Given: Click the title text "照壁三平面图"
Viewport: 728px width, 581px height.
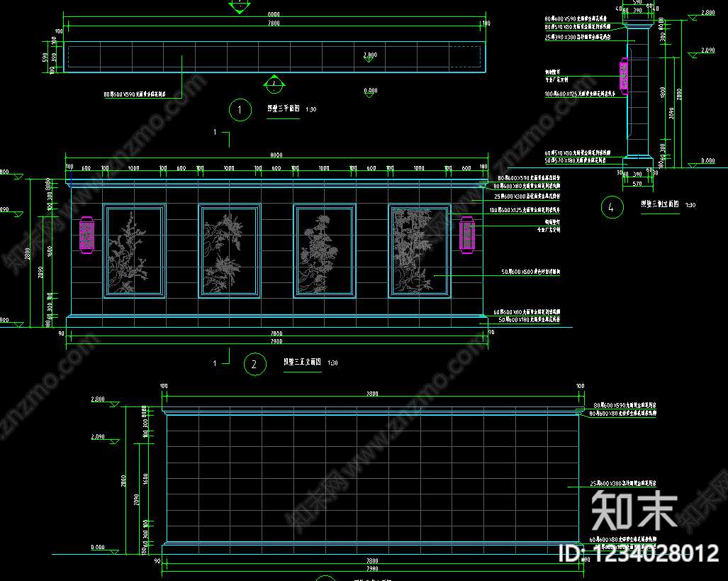Looking at the screenshot, I should click(284, 109).
